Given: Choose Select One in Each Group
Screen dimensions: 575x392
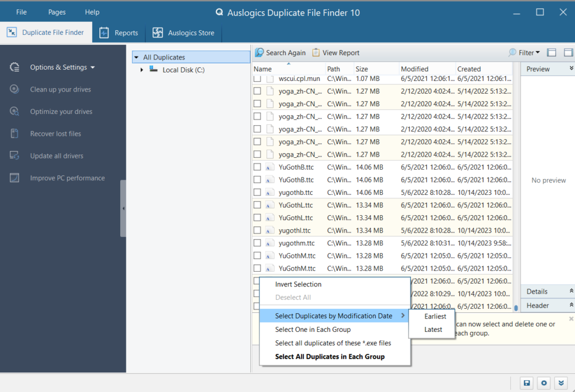Looking at the screenshot, I should click(x=313, y=330).
